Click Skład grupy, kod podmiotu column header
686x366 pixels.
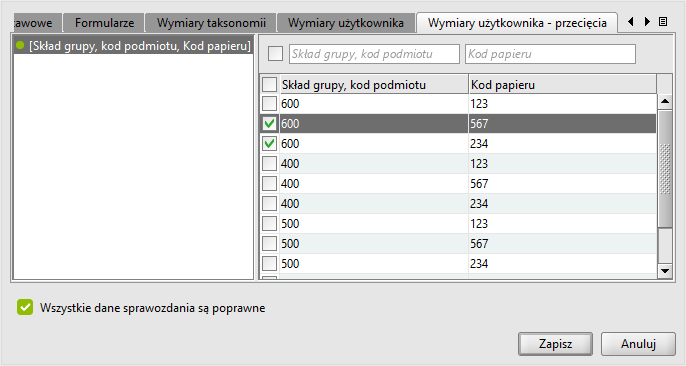click(374, 84)
